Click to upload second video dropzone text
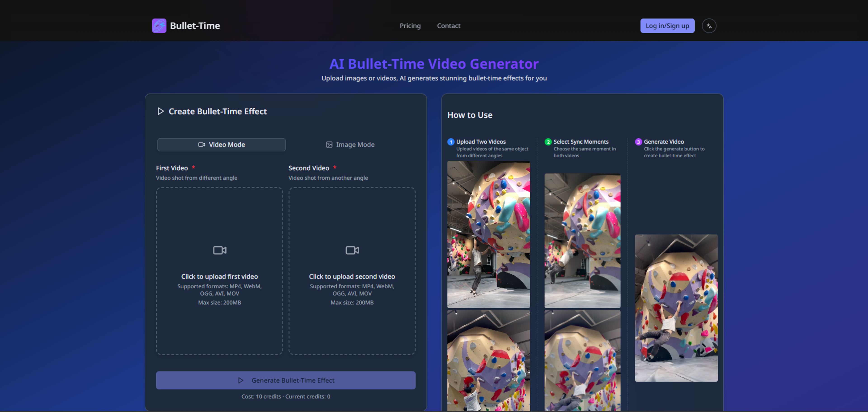868x412 pixels. point(352,276)
